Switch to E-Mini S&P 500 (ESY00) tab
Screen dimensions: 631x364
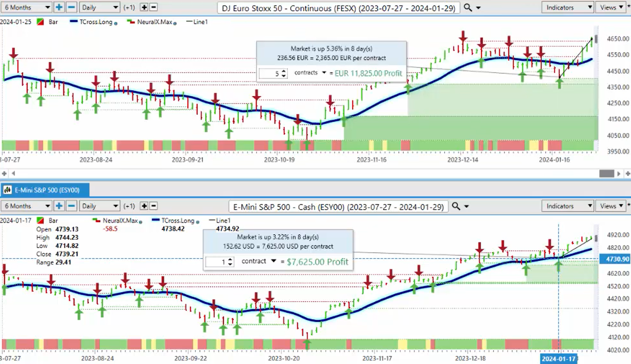pos(45,190)
